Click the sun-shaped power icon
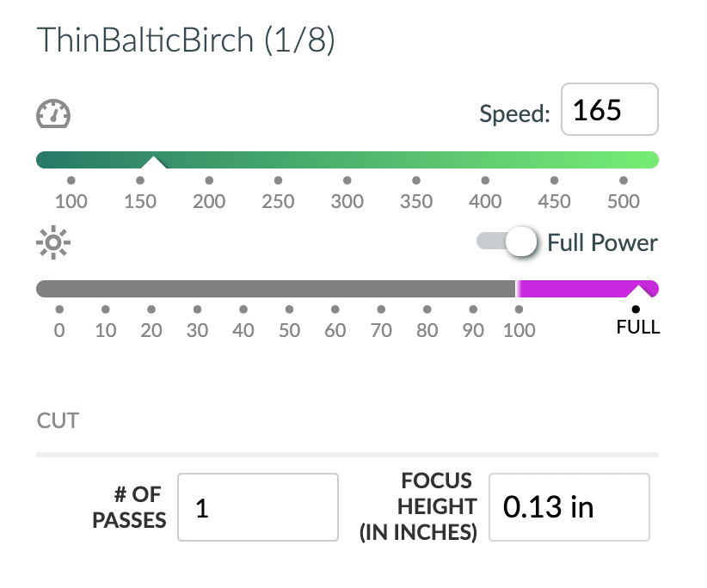Viewport: 707px width, 588px height. (53, 242)
